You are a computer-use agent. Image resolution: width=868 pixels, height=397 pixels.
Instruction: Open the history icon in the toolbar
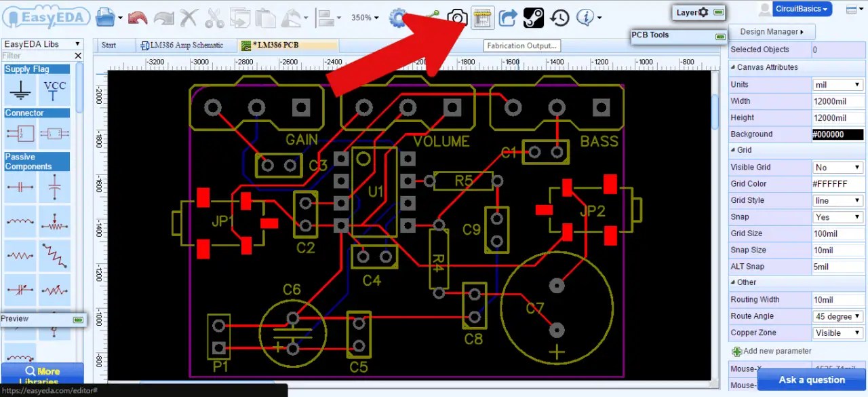point(559,18)
